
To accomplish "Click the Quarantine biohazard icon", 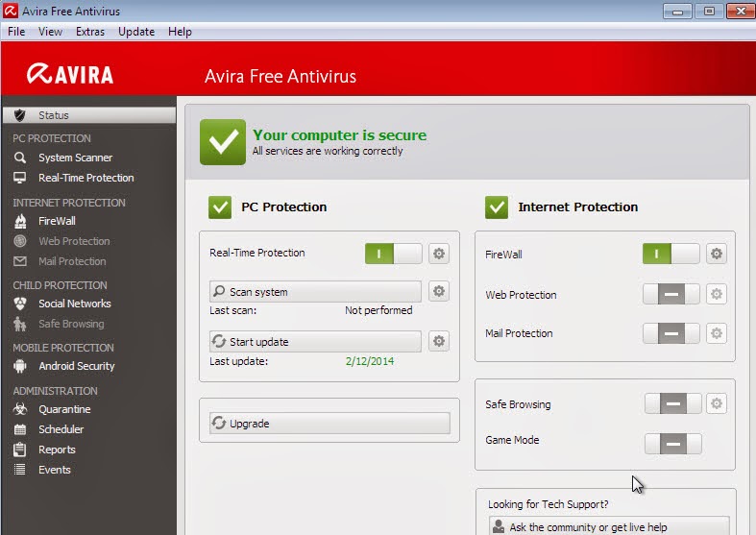I will [20, 409].
